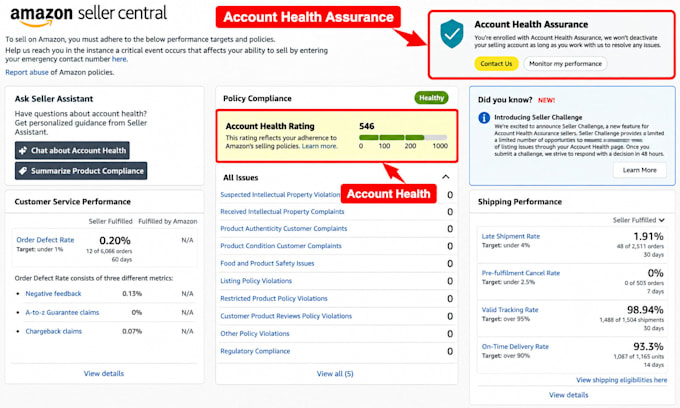The width and height of the screenshot is (680, 408).
Task: Click the 0.20% Order Defect Rate value
Action: click(115, 240)
